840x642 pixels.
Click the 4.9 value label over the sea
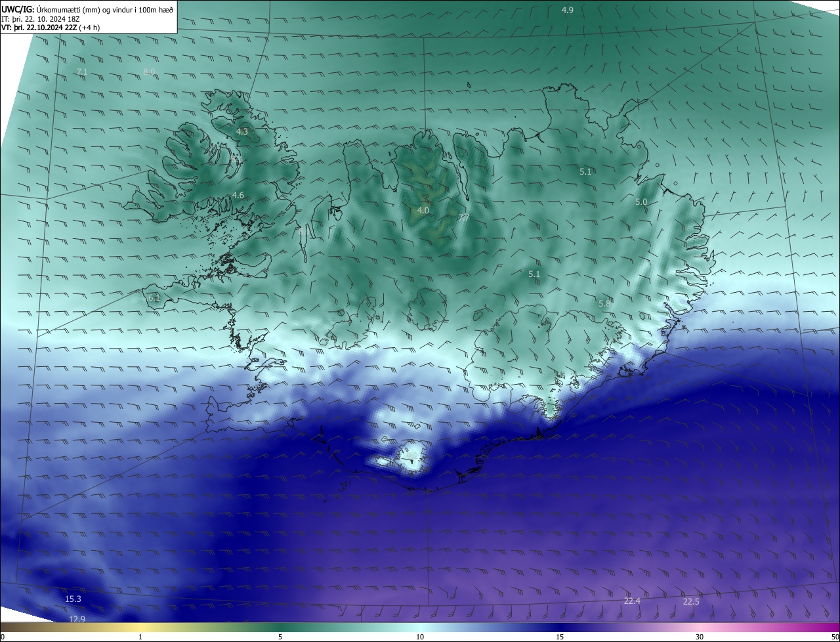568,10
